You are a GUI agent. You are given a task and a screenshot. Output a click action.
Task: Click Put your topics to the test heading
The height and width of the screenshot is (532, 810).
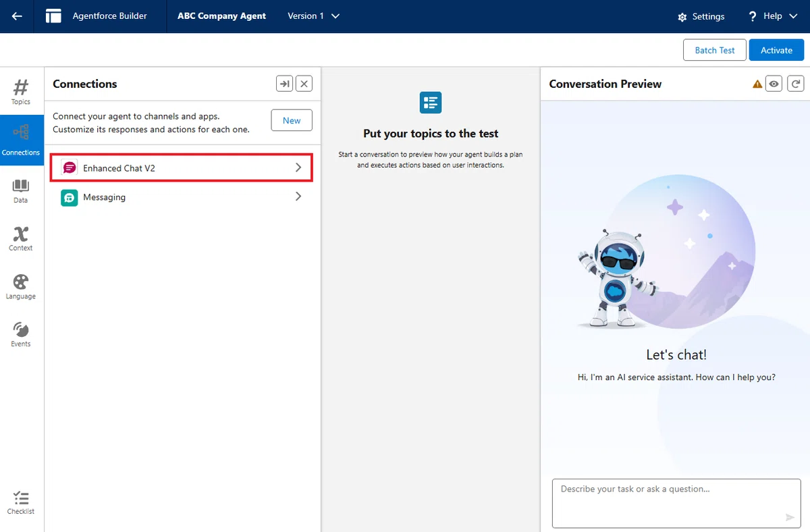point(431,133)
